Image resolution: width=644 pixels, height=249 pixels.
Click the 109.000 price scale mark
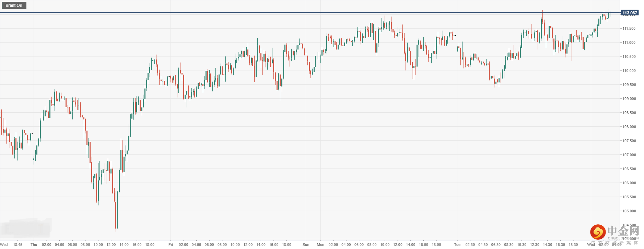coord(629,99)
